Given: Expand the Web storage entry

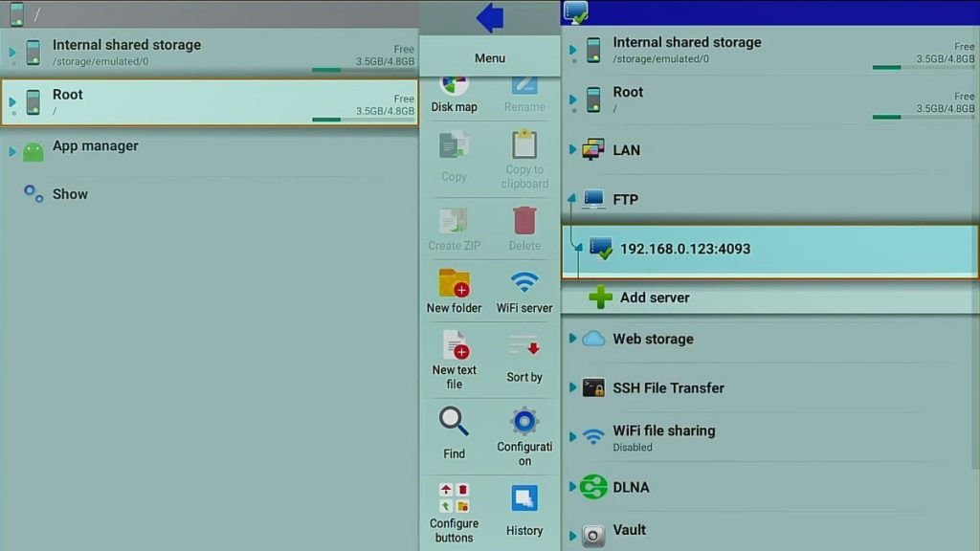Looking at the screenshot, I should (572, 338).
